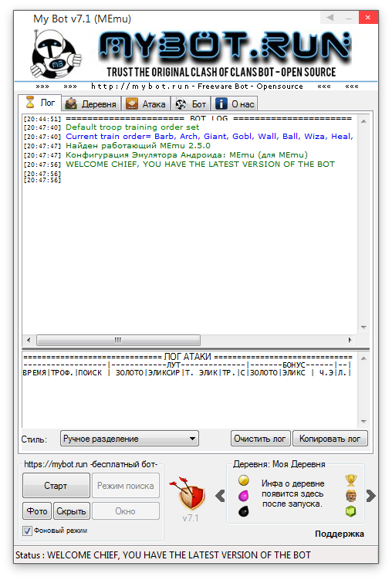Click the Атака tab icon
This screenshot has height=580, width=392.
pyautogui.click(x=131, y=104)
